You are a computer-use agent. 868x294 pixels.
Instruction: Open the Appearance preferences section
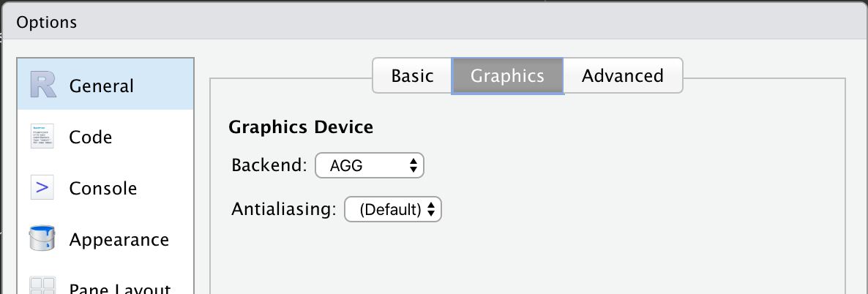click(119, 239)
